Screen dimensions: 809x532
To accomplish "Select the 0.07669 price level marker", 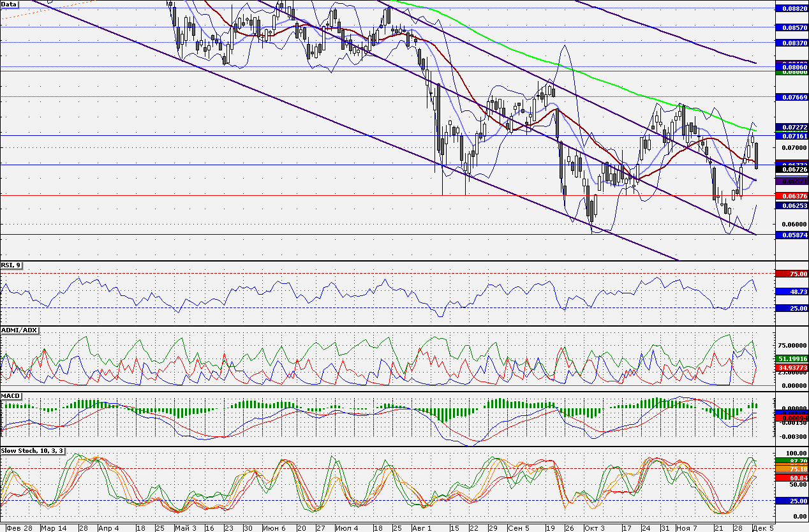I will pyautogui.click(x=791, y=97).
